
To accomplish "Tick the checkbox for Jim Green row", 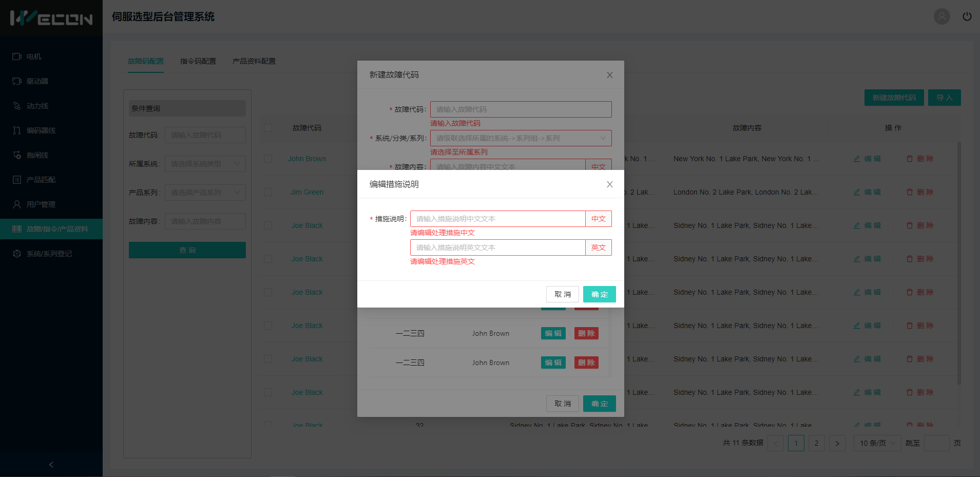I will tap(268, 192).
